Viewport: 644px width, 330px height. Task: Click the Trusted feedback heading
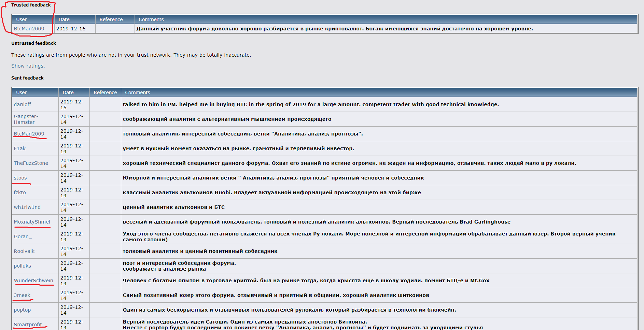[x=31, y=5]
